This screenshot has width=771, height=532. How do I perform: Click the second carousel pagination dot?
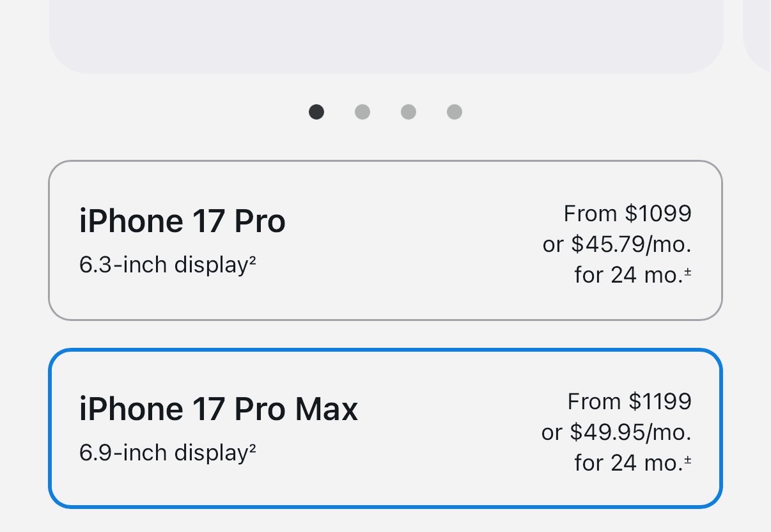[362, 112]
